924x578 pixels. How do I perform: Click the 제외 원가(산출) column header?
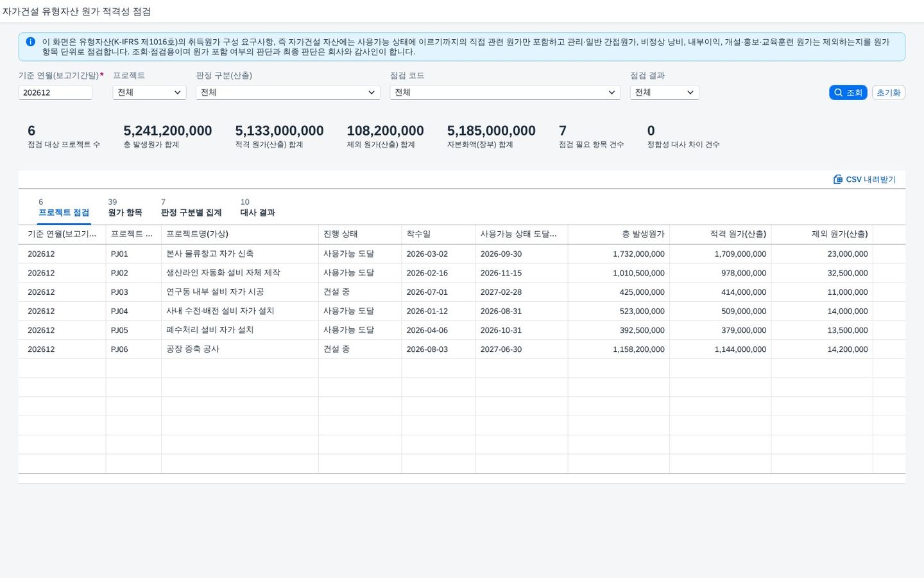pos(822,234)
